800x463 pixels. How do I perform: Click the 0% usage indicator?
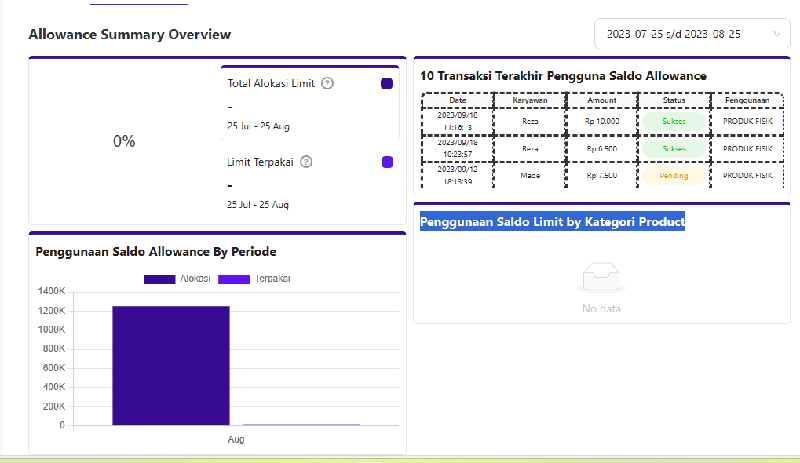(x=124, y=142)
